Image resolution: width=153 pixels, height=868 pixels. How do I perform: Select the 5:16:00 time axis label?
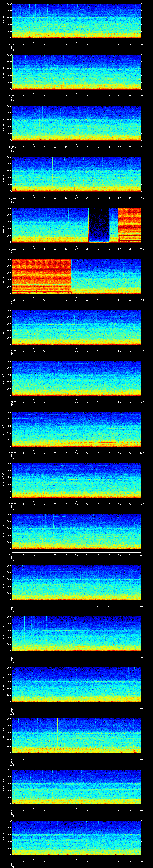point(12,147)
